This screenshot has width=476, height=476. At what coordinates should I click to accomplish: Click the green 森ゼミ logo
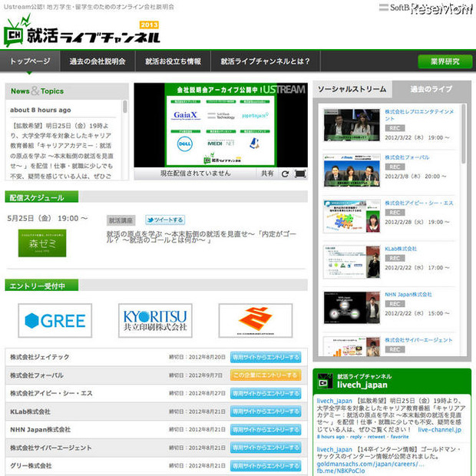pos(42,243)
